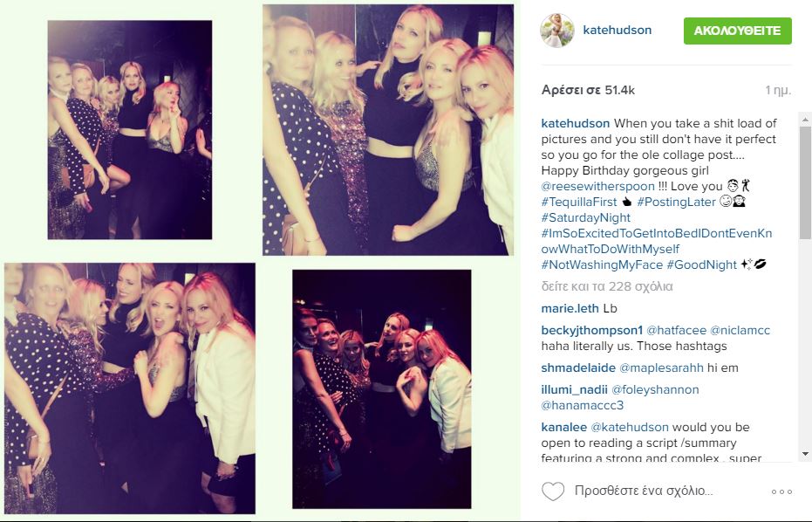This screenshot has height=522, width=812.
Task: Open beckyjthompson1 commenter profile
Action: click(x=592, y=330)
